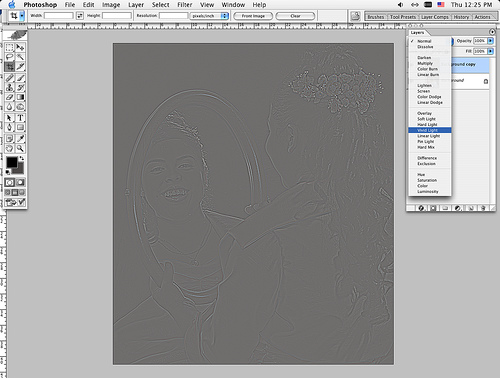Switch to Standard editing mode
The width and height of the screenshot is (500, 378).
click(x=10, y=182)
